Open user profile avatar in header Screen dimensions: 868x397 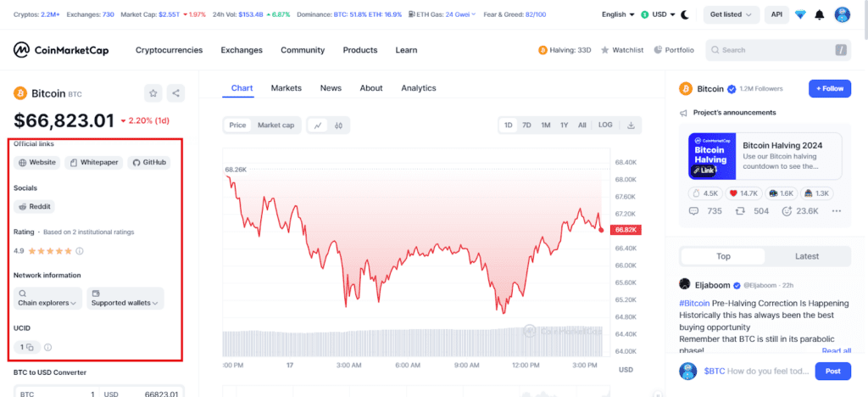tap(842, 14)
